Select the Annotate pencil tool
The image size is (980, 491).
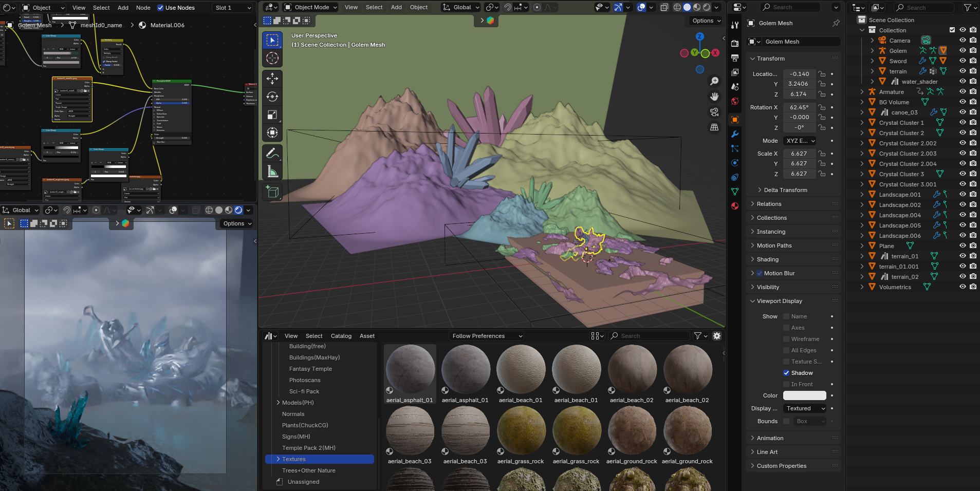272,153
